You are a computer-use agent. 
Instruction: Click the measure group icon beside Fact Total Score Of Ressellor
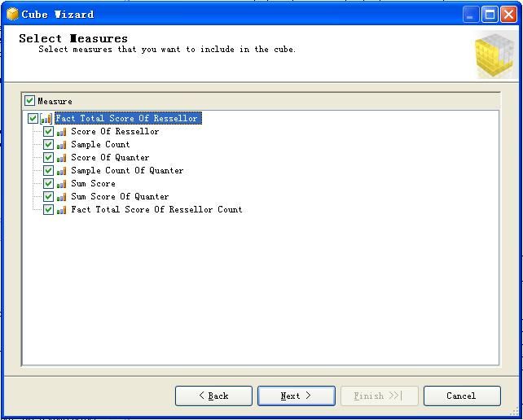(x=46, y=118)
